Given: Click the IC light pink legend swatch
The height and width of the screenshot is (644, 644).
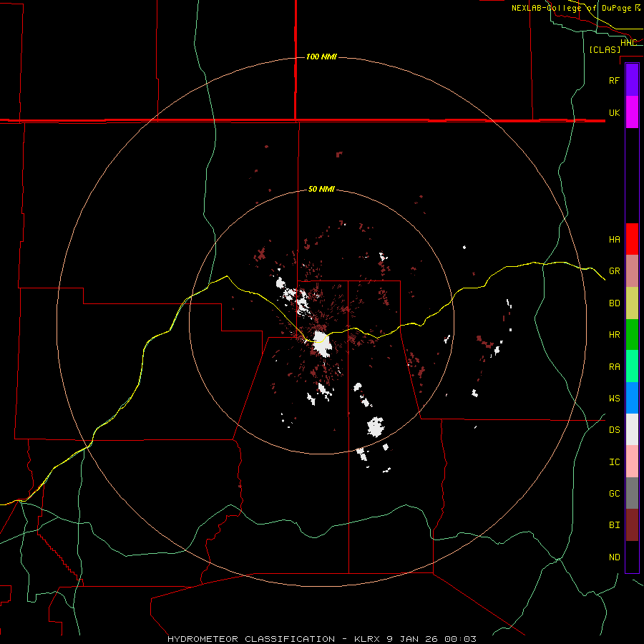Looking at the screenshot, I should tap(632, 462).
